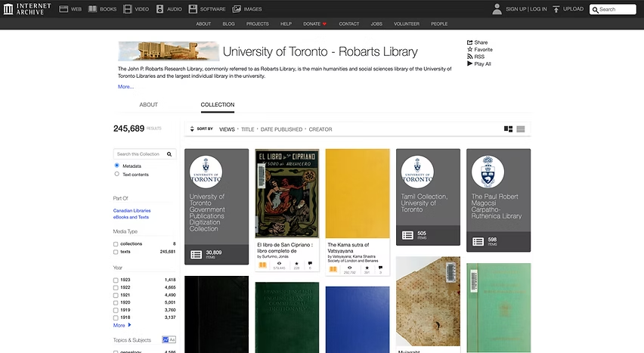This screenshot has height=353, width=644.
Task: Click SIGN UP | LOG IN
Action: pyautogui.click(x=526, y=9)
